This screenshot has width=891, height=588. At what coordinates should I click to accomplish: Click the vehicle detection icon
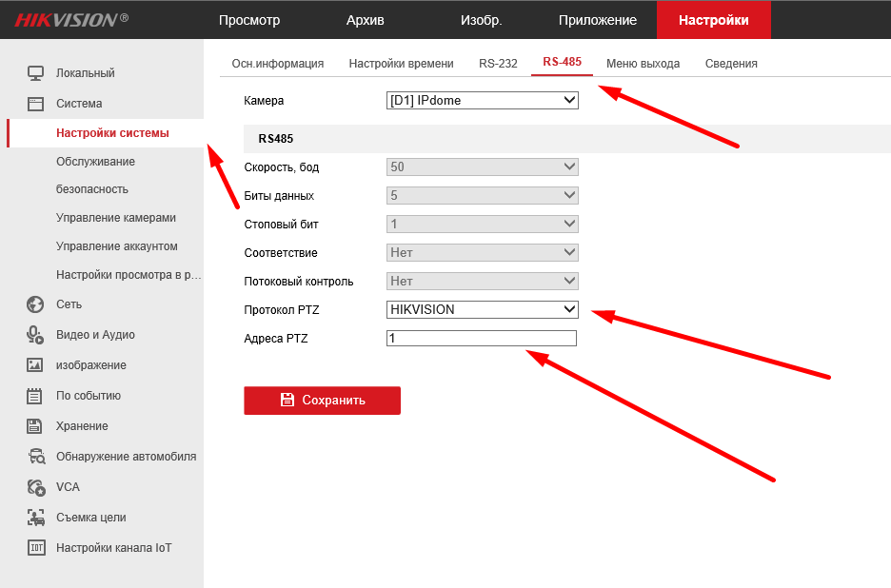tap(36, 457)
